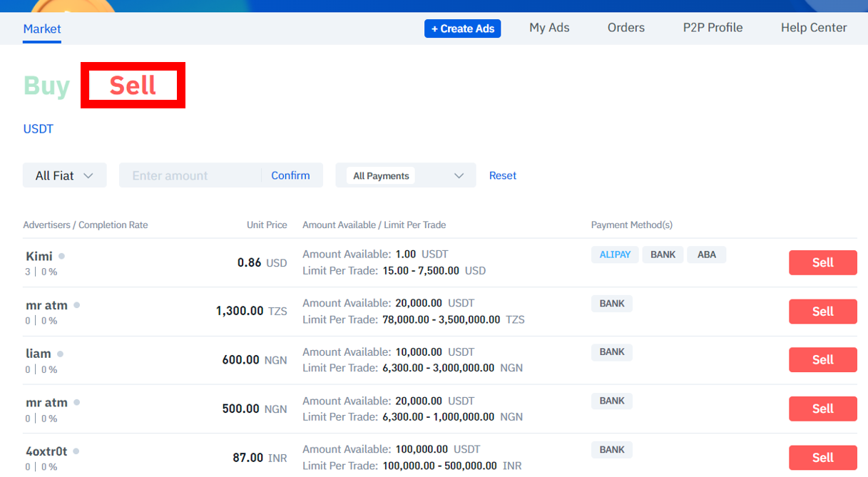Click BANK tag in Kimi's row
This screenshot has height=477, width=868.
663,255
